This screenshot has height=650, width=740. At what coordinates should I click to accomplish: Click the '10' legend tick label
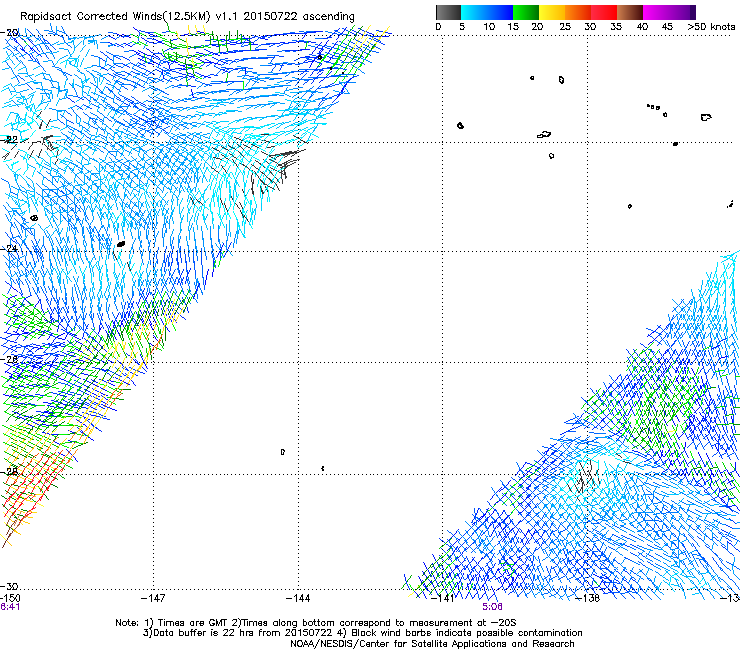[x=489, y=26]
